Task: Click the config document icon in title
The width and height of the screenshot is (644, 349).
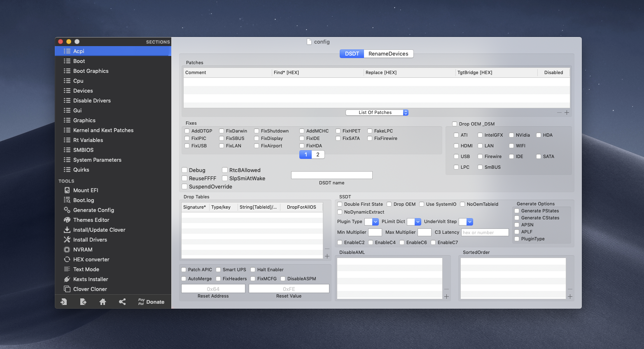Action: point(309,42)
